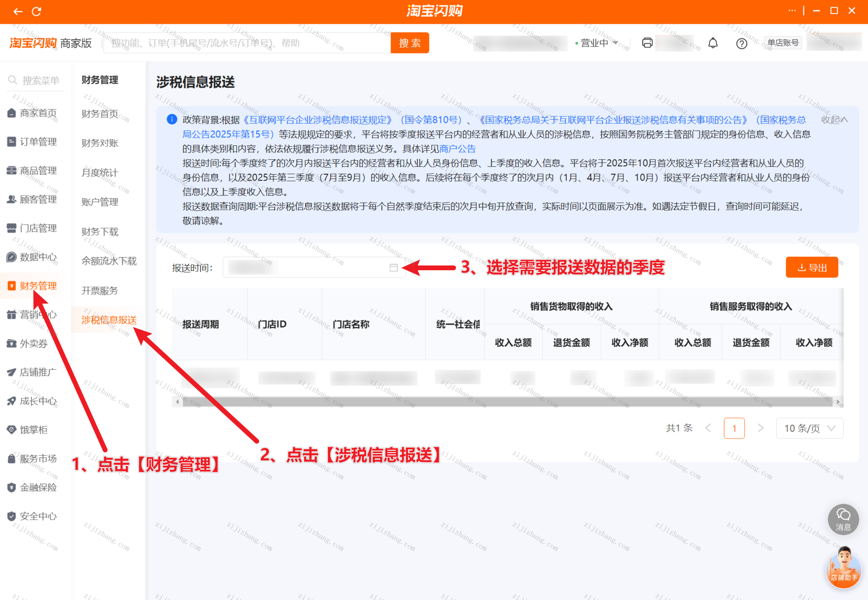The image size is (868, 600).
Task: Select 财务首页 submenu item
Action: pyautogui.click(x=100, y=114)
